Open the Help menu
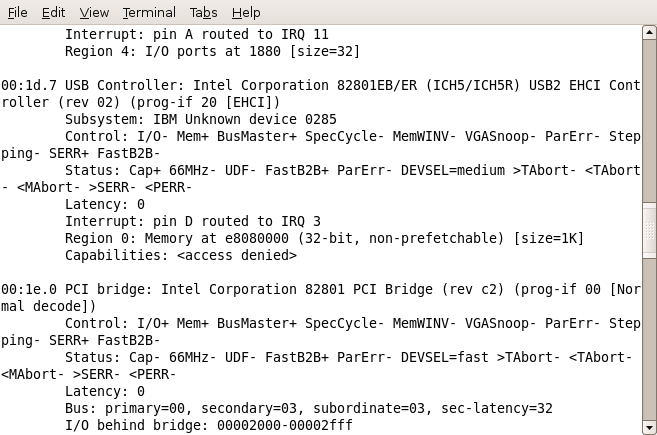The height and width of the screenshot is (435, 657). click(x=246, y=13)
